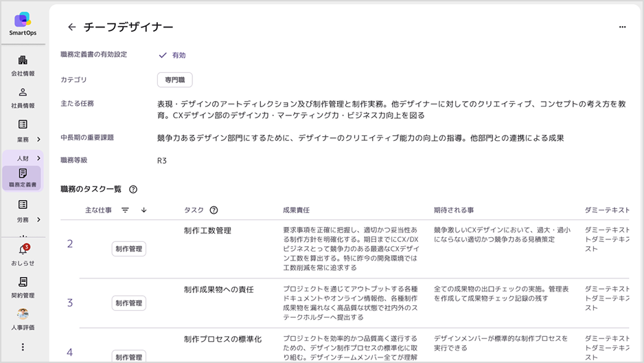Open help icon beside タスク header
The width and height of the screenshot is (644, 363).
point(214,210)
